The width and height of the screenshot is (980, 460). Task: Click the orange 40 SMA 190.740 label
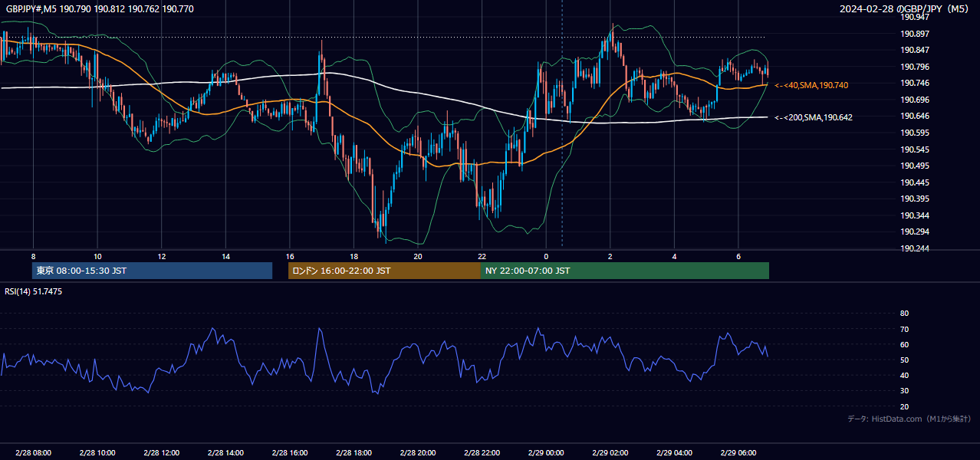pyautogui.click(x=812, y=85)
